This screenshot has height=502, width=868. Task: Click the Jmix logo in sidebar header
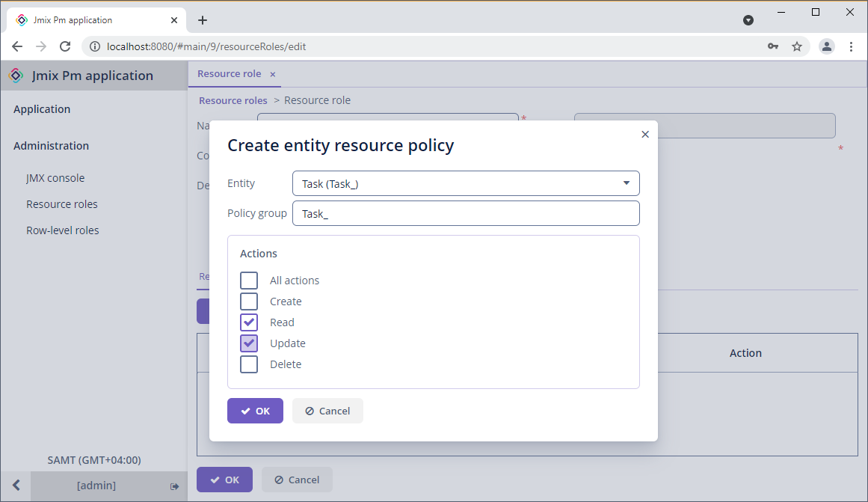tap(16, 76)
